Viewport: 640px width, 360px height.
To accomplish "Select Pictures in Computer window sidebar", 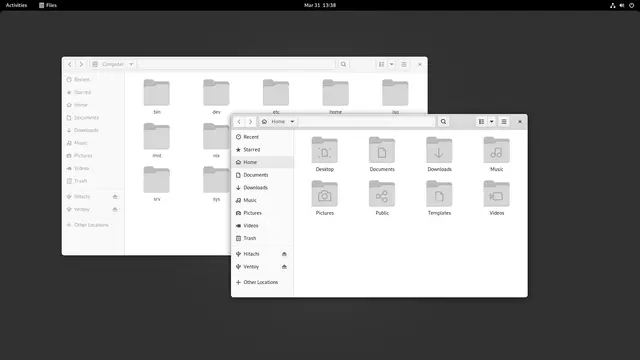I will (93, 156).
